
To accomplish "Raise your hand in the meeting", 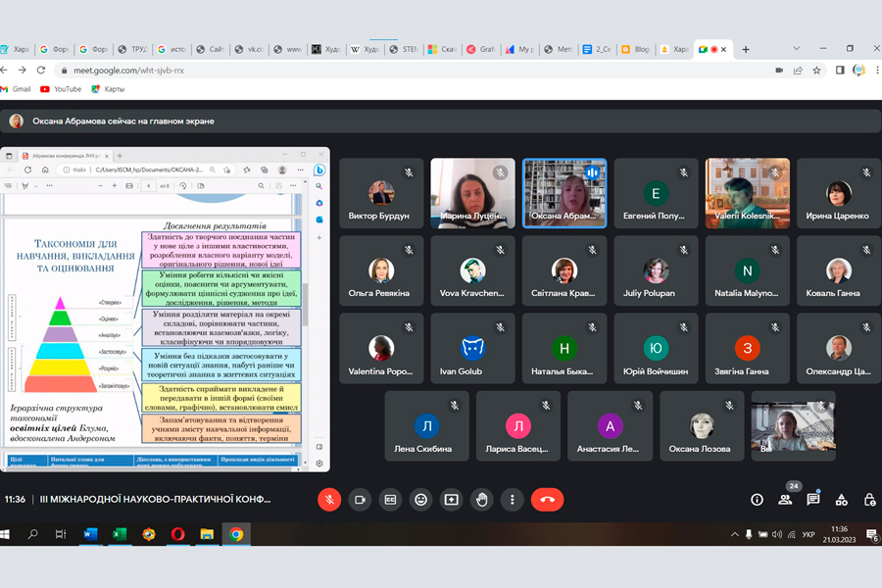I will pos(481,500).
